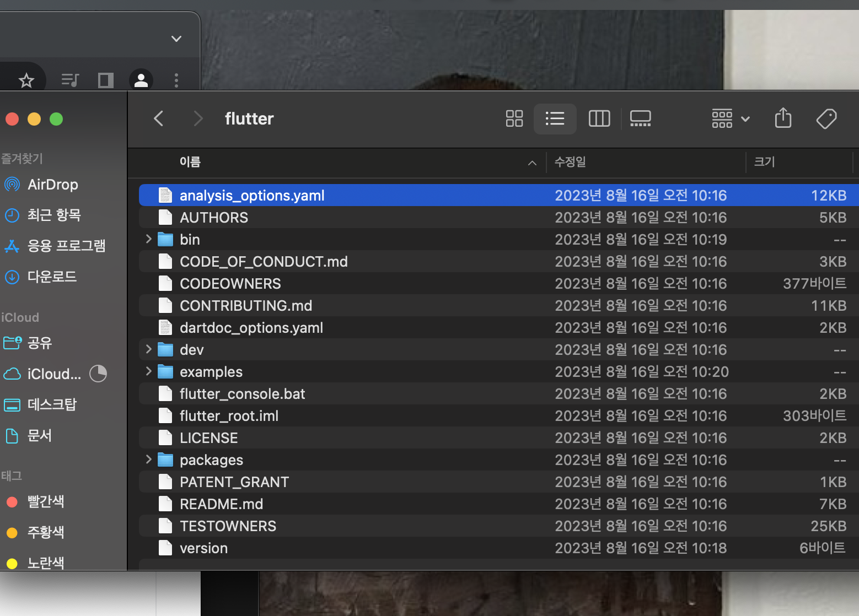
Task: Open browser media control icon
Action: point(70,80)
